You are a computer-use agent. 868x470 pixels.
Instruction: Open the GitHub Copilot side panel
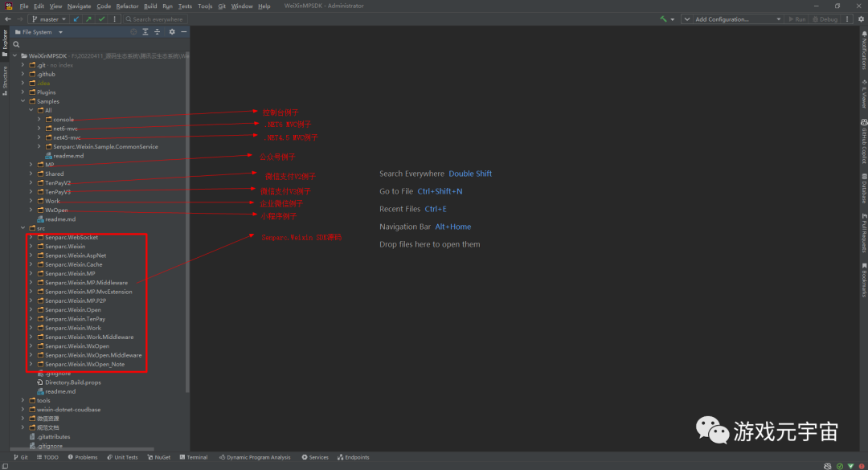coord(863,141)
